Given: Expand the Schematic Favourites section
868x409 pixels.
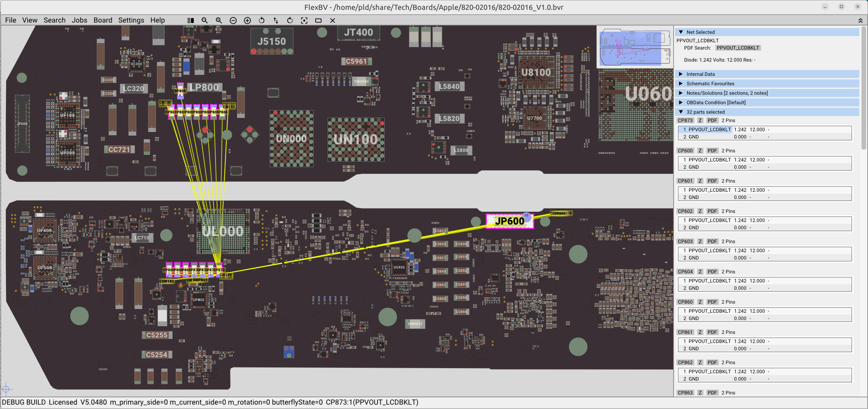Looking at the screenshot, I should click(681, 83).
